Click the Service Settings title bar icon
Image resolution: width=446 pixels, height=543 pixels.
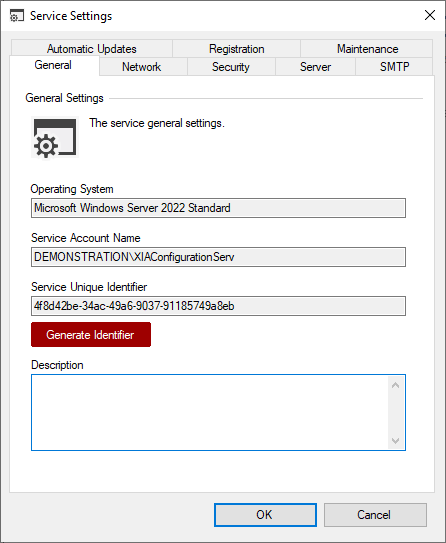(x=16, y=16)
